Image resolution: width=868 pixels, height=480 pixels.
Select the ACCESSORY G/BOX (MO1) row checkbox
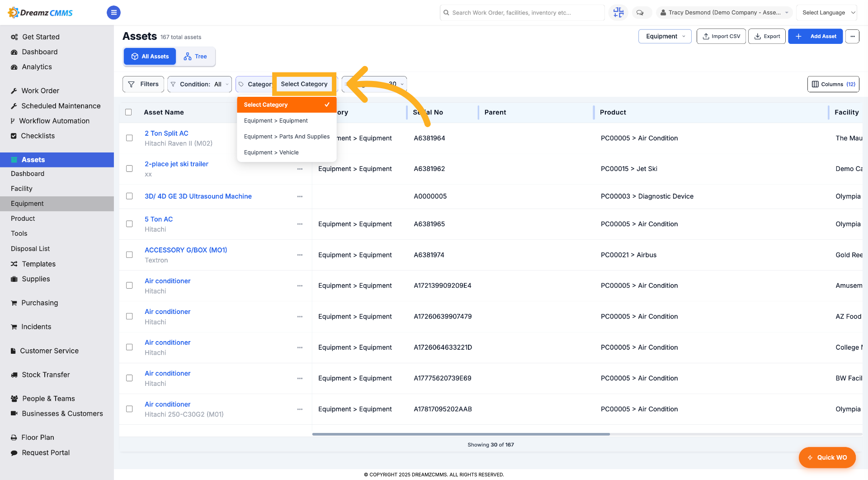pyautogui.click(x=129, y=255)
